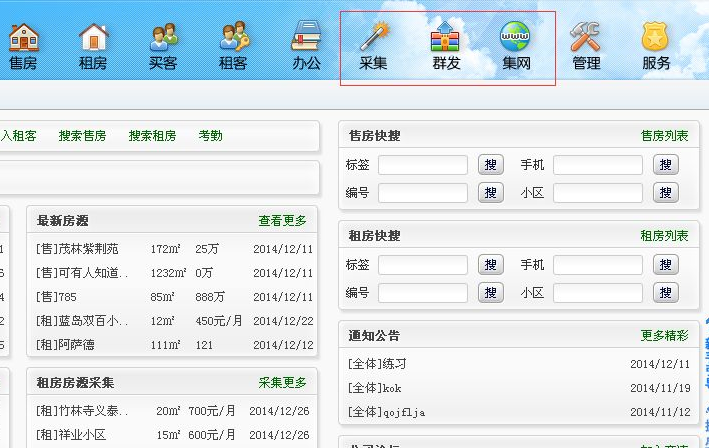Open listing [售]茂林紫荆苑
Viewport: 709px width, 448px height.
point(77,249)
